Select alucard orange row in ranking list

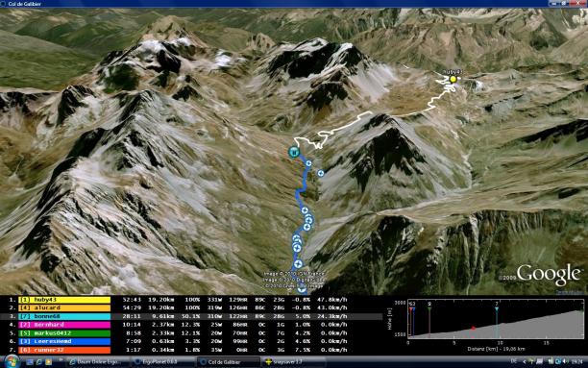[x=179, y=308]
